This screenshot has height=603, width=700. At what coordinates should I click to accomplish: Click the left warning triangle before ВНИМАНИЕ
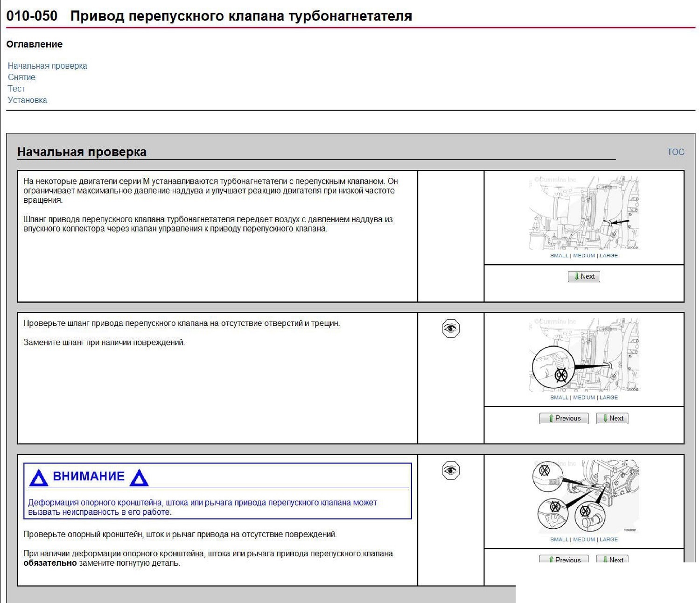click(x=38, y=478)
